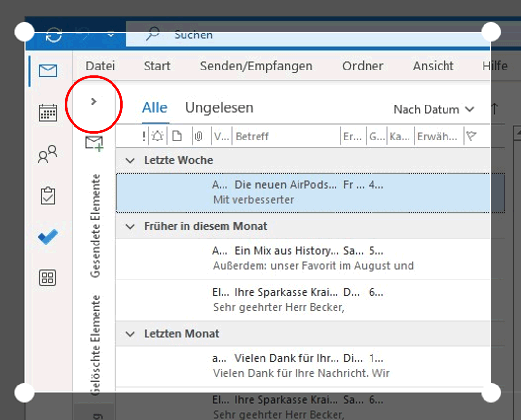Screen dimensions: 521x420
Task: Sort by the V... sender column header
Action: click(222, 137)
